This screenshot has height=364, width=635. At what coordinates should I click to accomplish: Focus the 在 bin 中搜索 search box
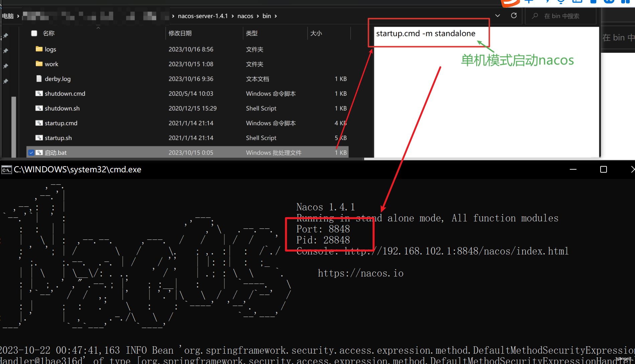point(561,16)
